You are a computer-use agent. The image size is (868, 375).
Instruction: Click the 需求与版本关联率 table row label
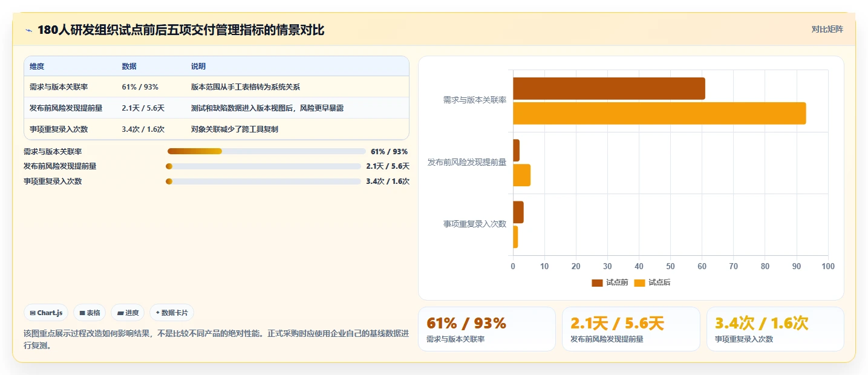[59, 87]
